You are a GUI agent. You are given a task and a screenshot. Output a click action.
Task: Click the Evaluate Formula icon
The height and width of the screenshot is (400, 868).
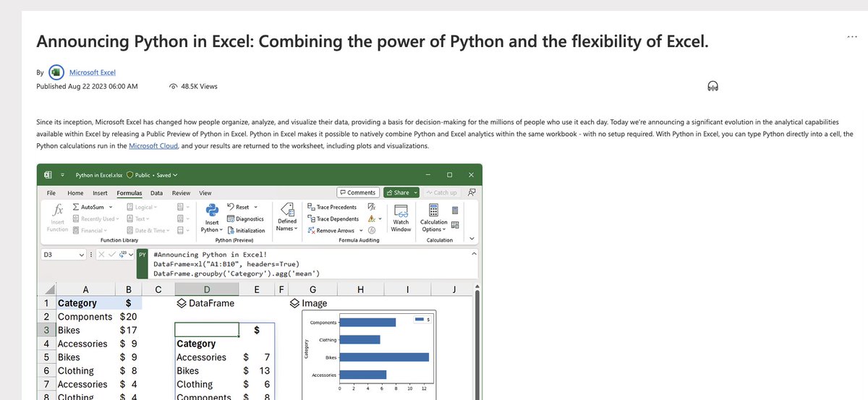(372, 231)
